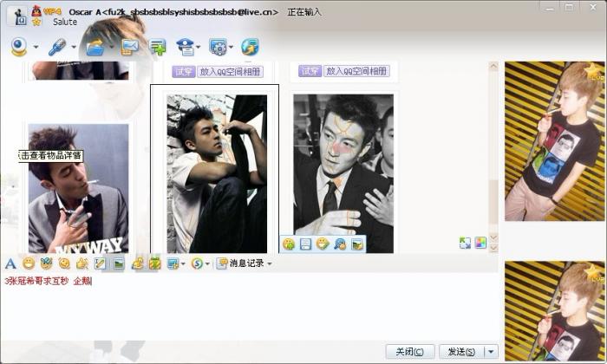Click the Salute signature text
The image size is (607, 364).
pos(65,22)
